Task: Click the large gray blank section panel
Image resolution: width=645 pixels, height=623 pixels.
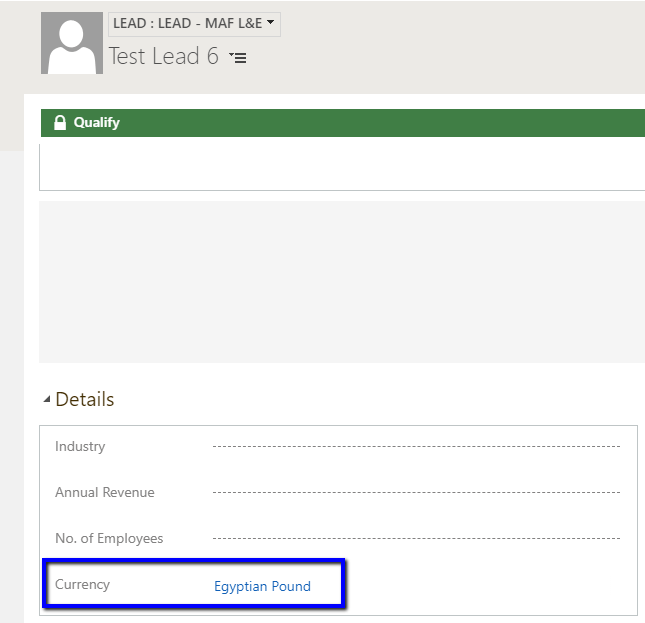Action: pyautogui.click(x=340, y=282)
